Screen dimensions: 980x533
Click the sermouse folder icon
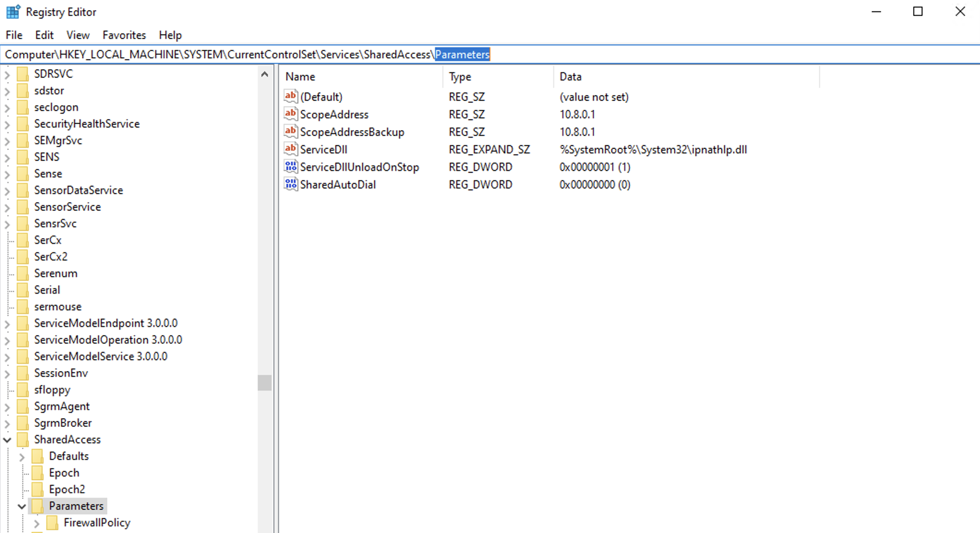23,307
